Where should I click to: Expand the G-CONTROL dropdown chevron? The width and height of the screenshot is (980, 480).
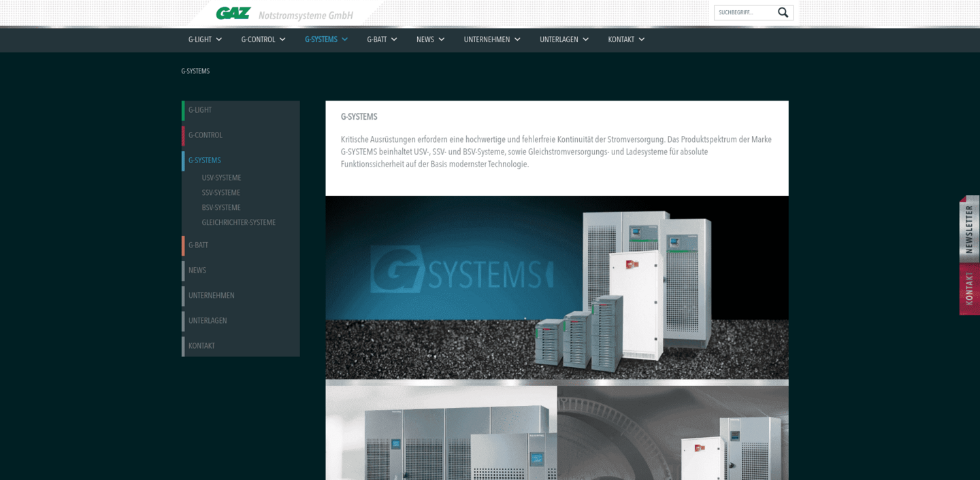[x=282, y=39]
